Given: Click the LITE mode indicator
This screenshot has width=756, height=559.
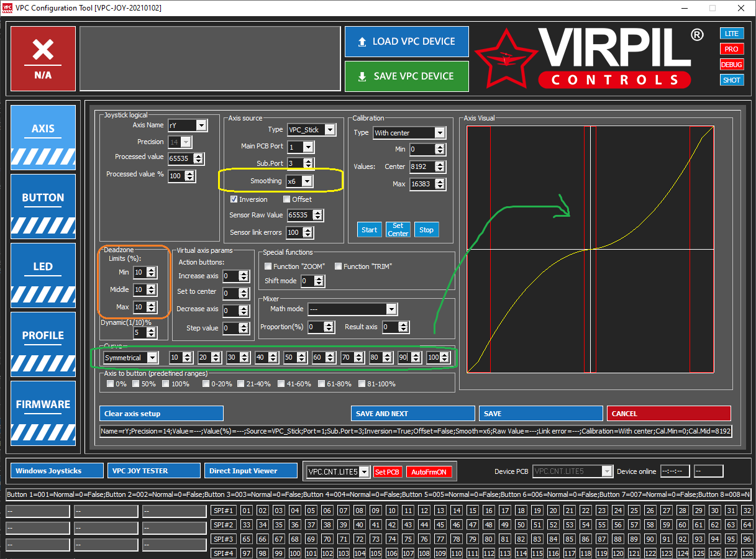Looking at the screenshot, I should 732,34.
